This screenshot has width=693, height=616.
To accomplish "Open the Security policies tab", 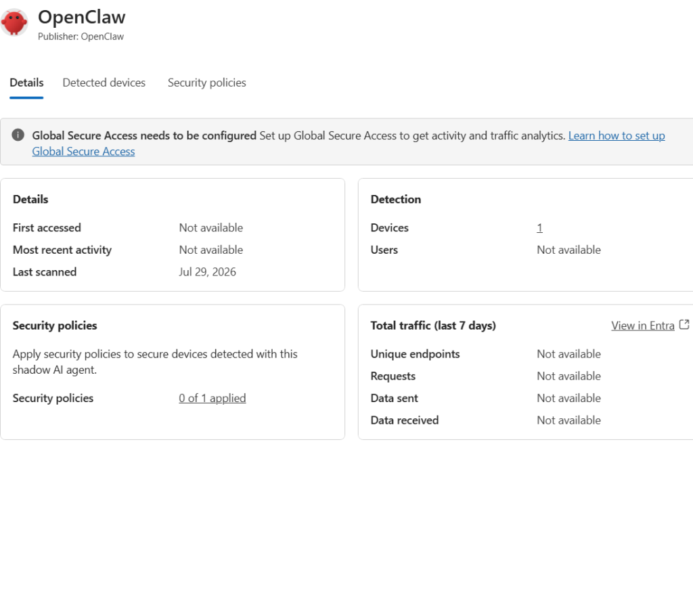I will click(x=207, y=83).
